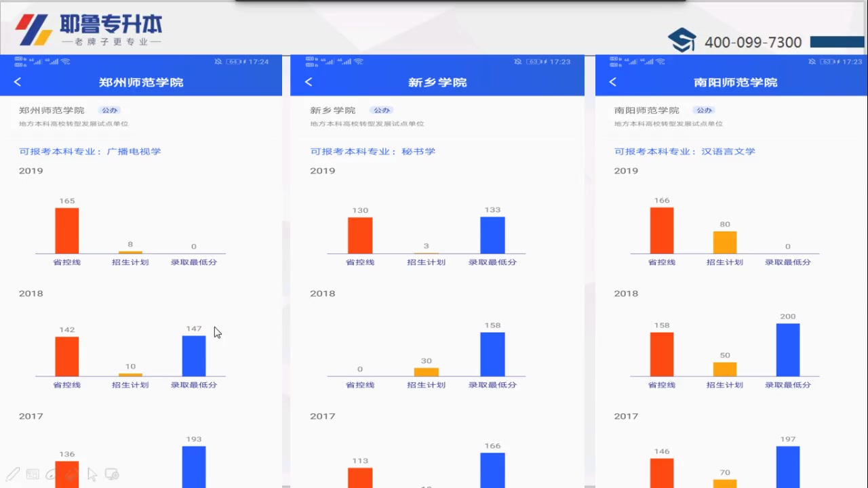
Task: Open the board template tool icon
Action: click(x=33, y=474)
